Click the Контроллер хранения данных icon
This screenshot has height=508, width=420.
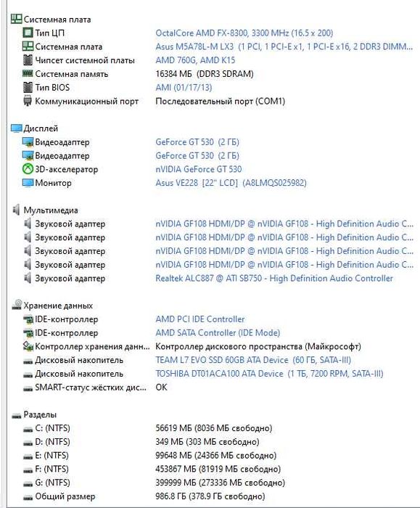[x=28, y=346]
